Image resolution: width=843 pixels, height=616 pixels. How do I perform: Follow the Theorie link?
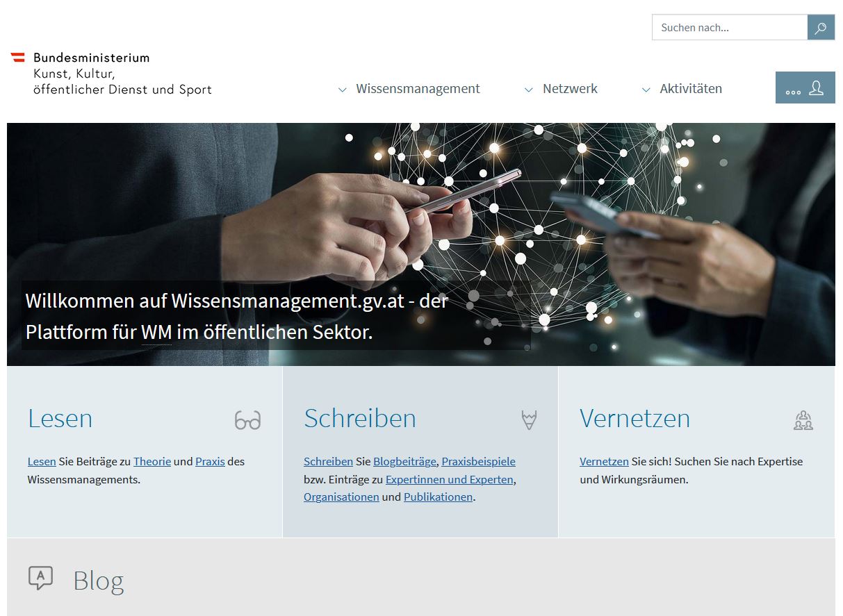(152, 461)
